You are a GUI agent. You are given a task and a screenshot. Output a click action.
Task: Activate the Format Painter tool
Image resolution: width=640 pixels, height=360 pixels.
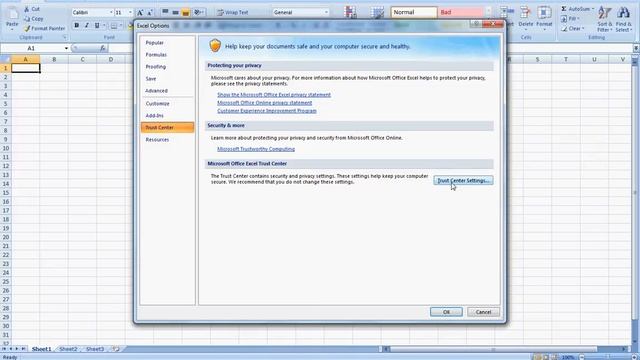tap(44, 29)
